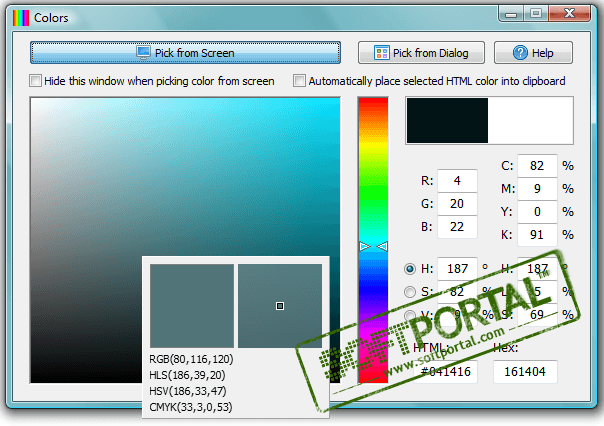The image size is (604, 426).
Task: Open the Pick from Dialog button
Action: [x=421, y=53]
